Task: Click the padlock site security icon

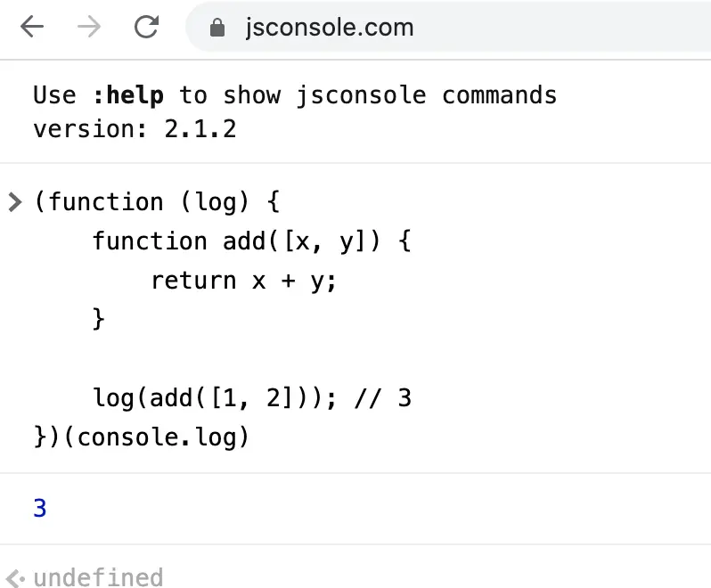Action: point(217,28)
